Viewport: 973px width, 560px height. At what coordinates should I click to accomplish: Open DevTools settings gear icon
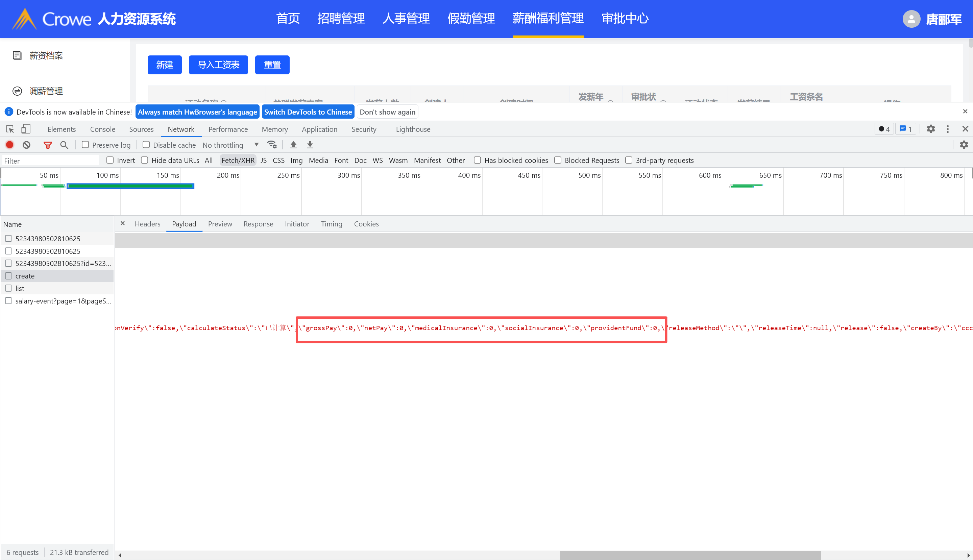(931, 129)
